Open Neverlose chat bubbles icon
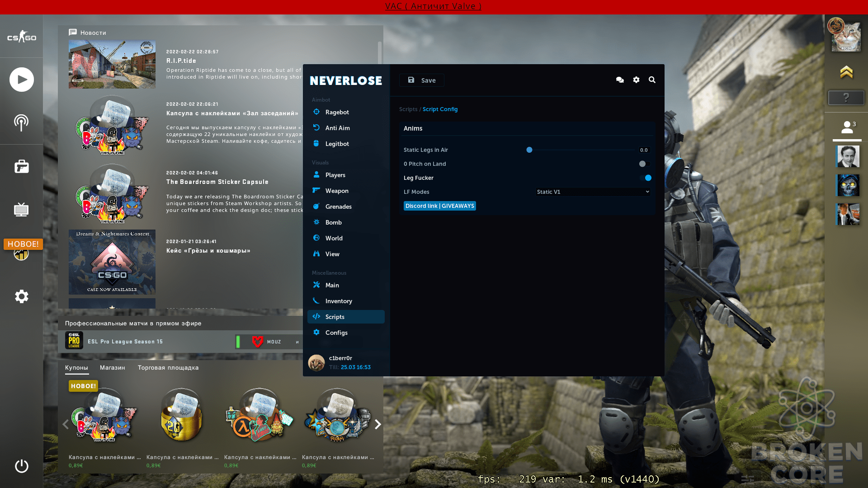 tap(620, 80)
